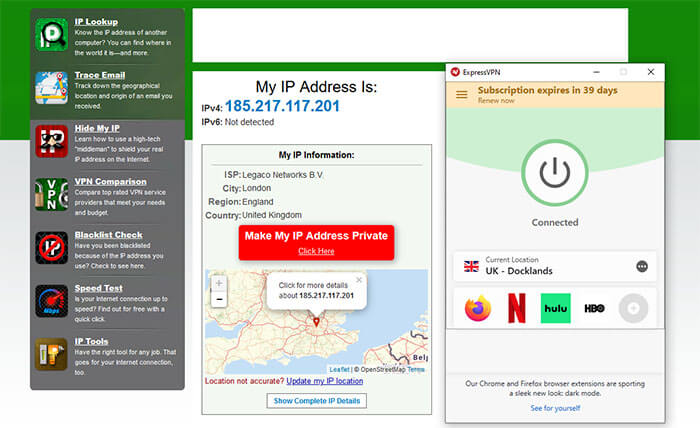The height and width of the screenshot is (428, 700).
Task: Click the City value London
Action: click(x=257, y=188)
